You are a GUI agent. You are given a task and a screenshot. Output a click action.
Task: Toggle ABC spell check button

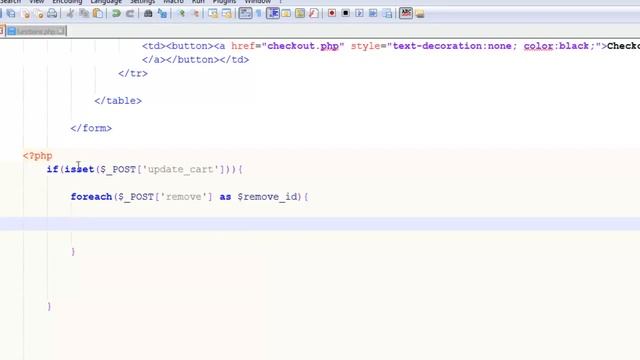tap(406, 13)
